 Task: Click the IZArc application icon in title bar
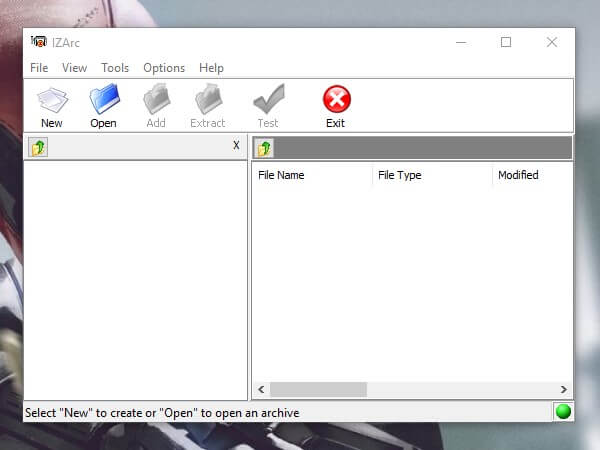39,42
